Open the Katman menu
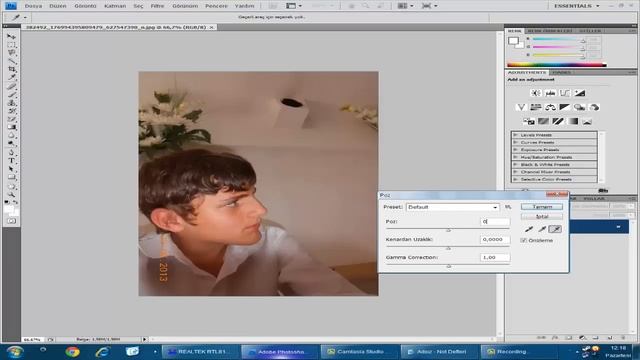Viewport: 640px width, 360px height. point(115,6)
